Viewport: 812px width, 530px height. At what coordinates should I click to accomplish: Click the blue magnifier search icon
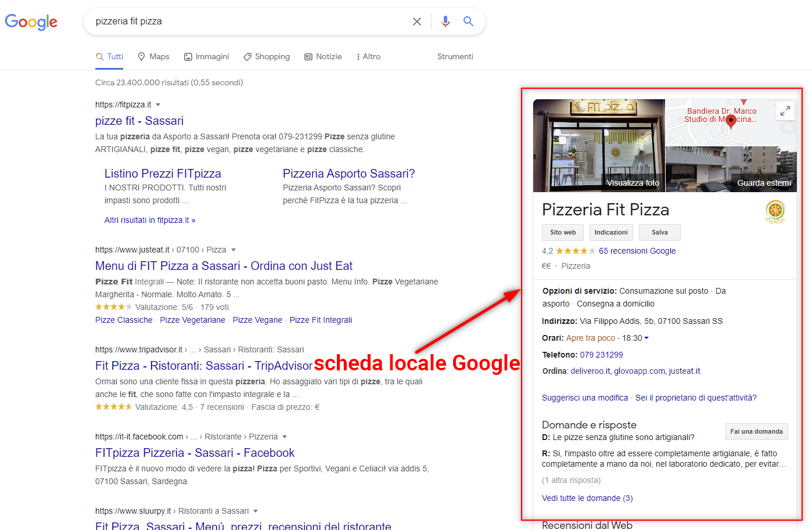(x=468, y=21)
